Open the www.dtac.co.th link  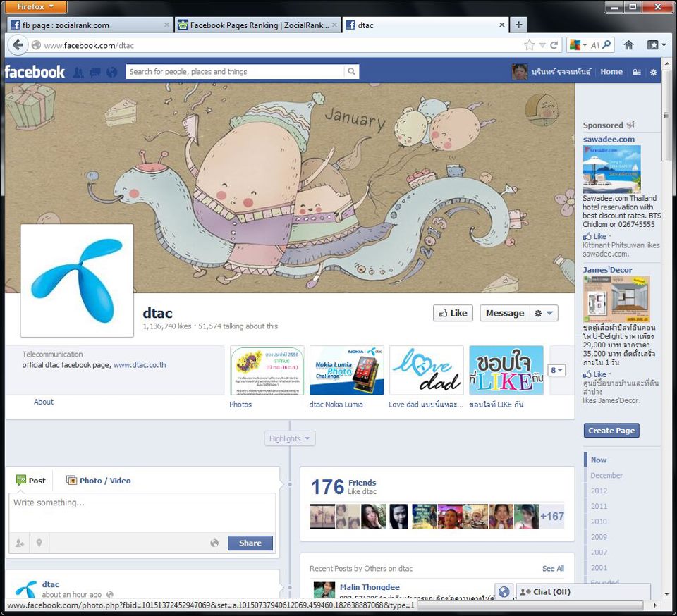tap(140, 365)
